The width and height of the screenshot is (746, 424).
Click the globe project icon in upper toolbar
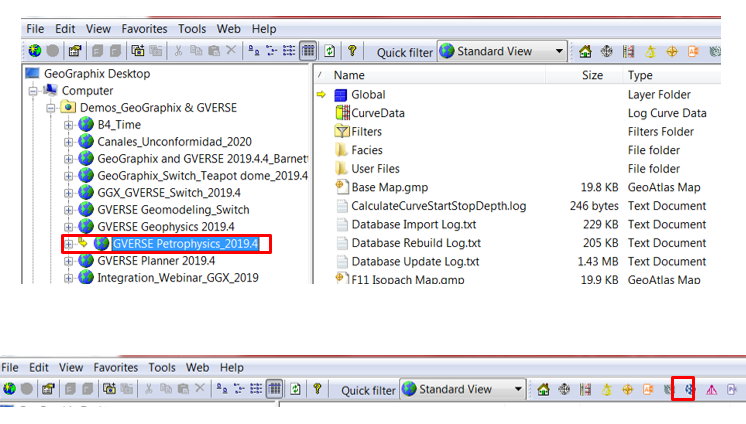[x=35, y=50]
